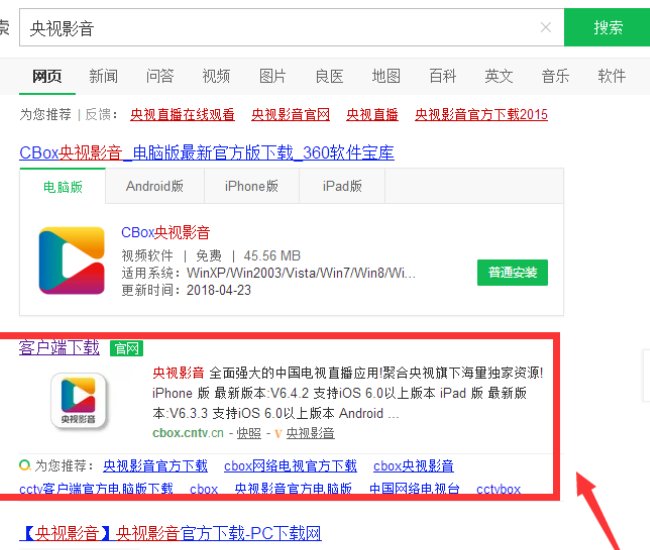
Task: Open the 客户端下载 result title
Action: click(59, 347)
